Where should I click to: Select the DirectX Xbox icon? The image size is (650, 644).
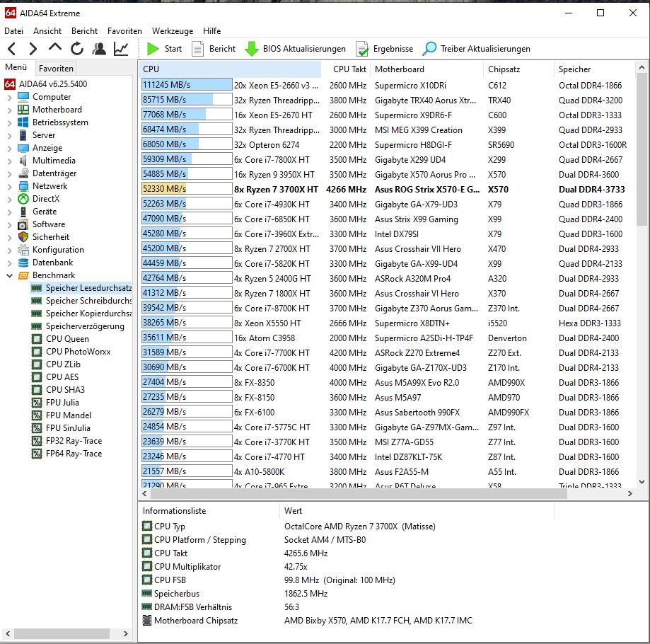[x=23, y=199]
